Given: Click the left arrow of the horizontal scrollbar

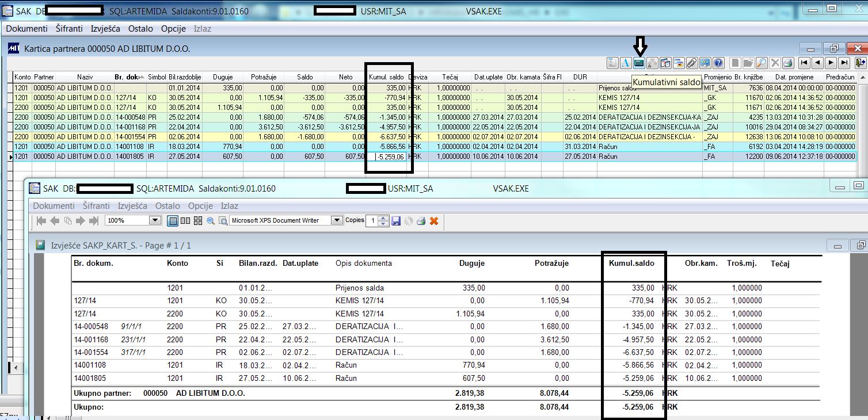Looking at the screenshot, I should click(16, 367).
